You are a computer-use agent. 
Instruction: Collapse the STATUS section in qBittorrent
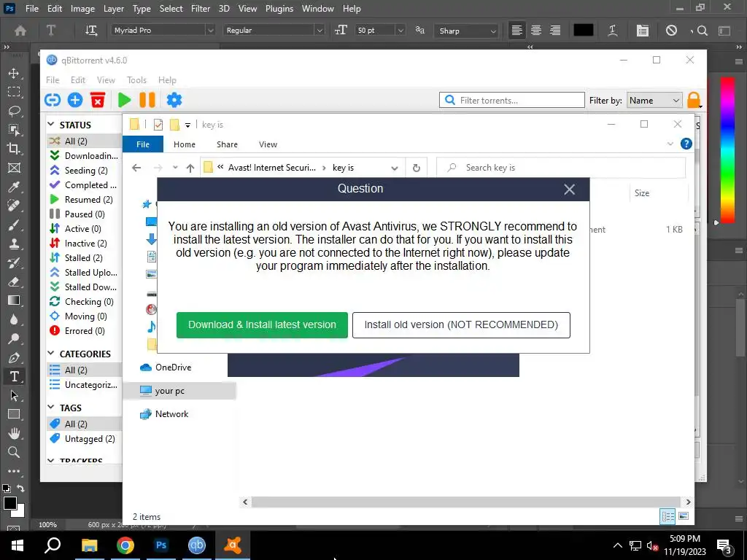(x=51, y=124)
